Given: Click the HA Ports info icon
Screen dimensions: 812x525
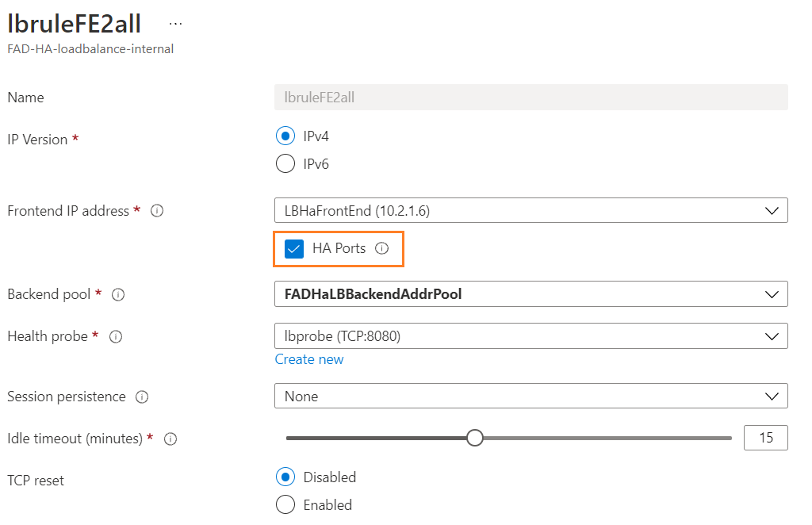Looking at the screenshot, I should coord(381,248).
